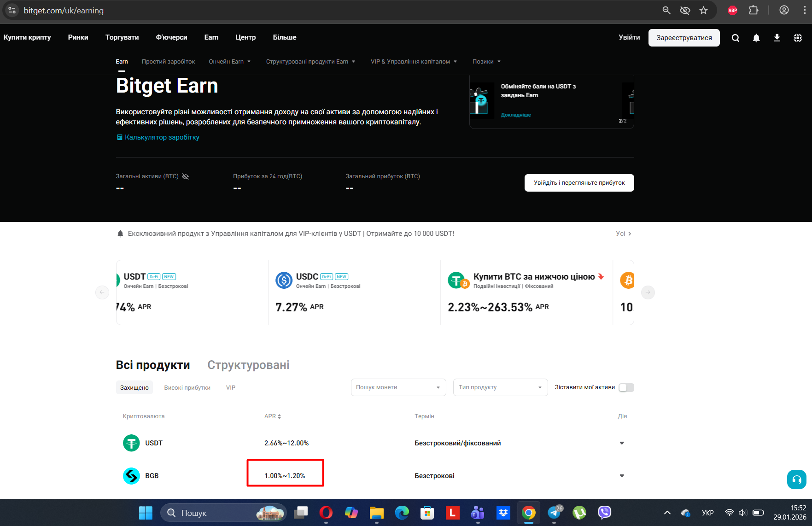Open the "Тип продукту" dropdown

coord(501,387)
